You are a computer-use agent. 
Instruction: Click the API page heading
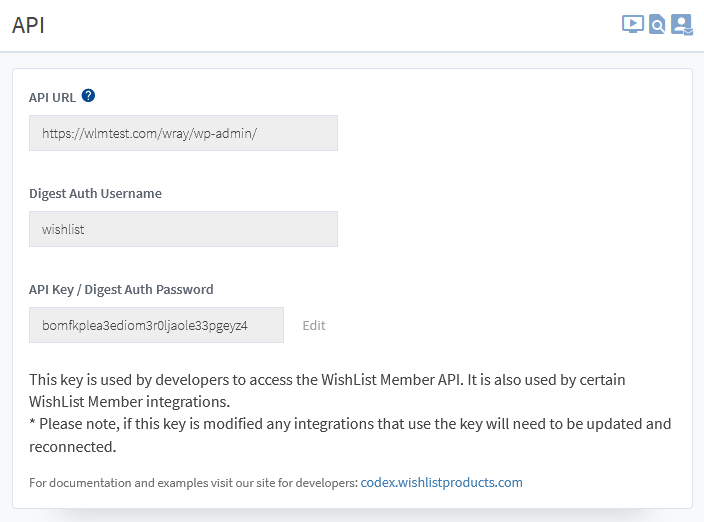28,25
